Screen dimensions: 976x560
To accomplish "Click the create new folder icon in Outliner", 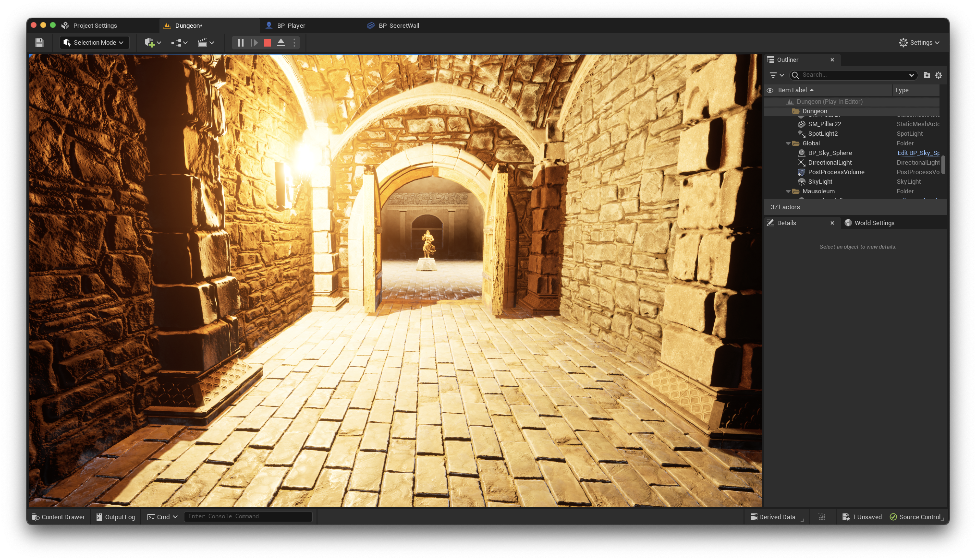I will [x=927, y=75].
